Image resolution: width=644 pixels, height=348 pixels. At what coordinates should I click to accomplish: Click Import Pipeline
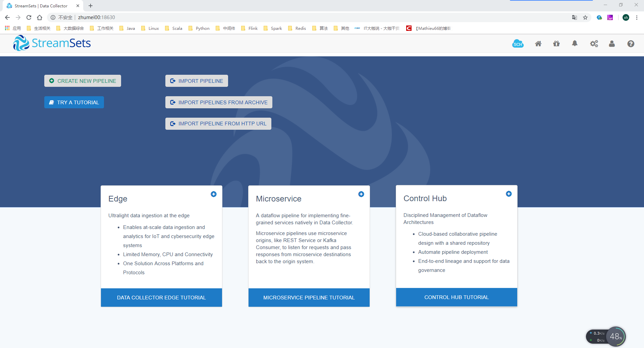(x=197, y=81)
